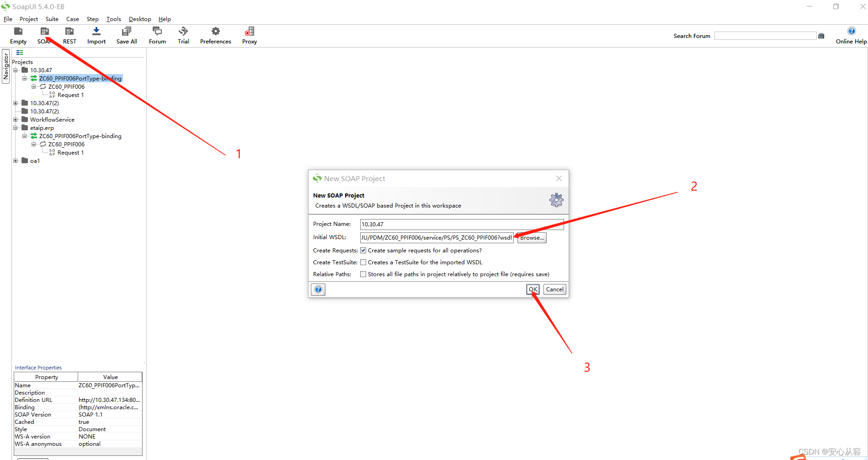The width and height of the screenshot is (868, 460).
Task: Click the Trial toolbar icon
Action: [183, 31]
